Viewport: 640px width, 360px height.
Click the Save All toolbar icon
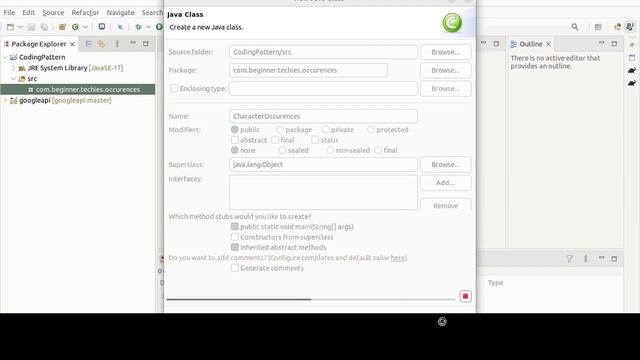tap(44, 27)
